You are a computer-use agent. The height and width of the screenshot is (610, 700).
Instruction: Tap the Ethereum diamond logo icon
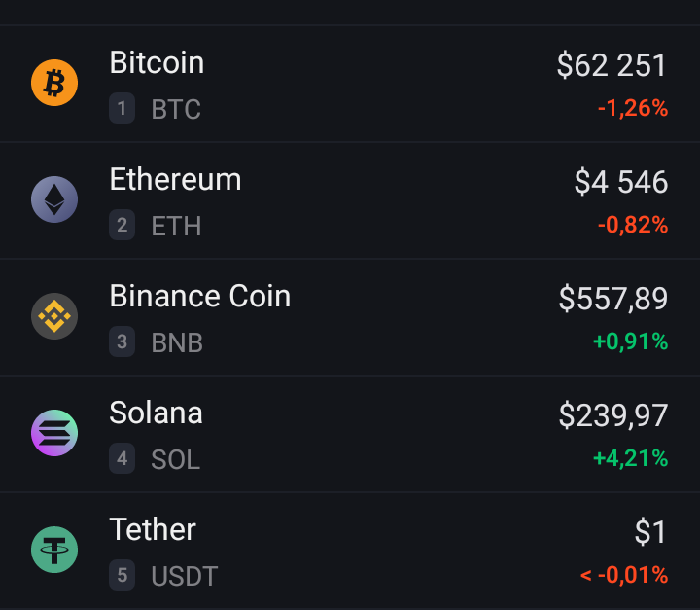54,199
